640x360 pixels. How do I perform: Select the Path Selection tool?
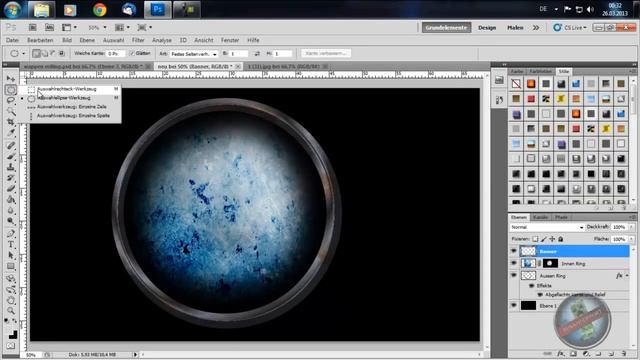pos(11,256)
